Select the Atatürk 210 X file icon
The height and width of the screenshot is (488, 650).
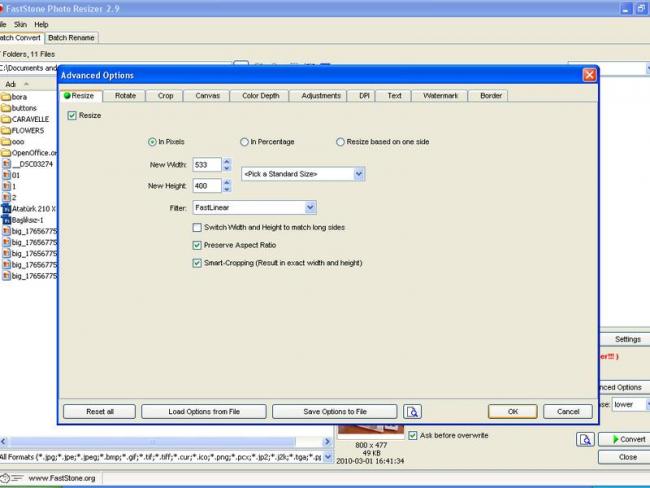pyautogui.click(x=6, y=209)
